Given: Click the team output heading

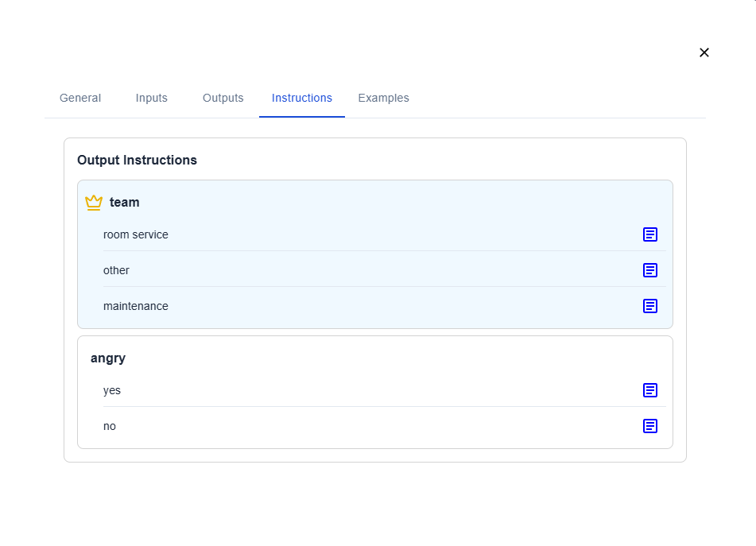Looking at the screenshot, I should (x=124, y=203).
